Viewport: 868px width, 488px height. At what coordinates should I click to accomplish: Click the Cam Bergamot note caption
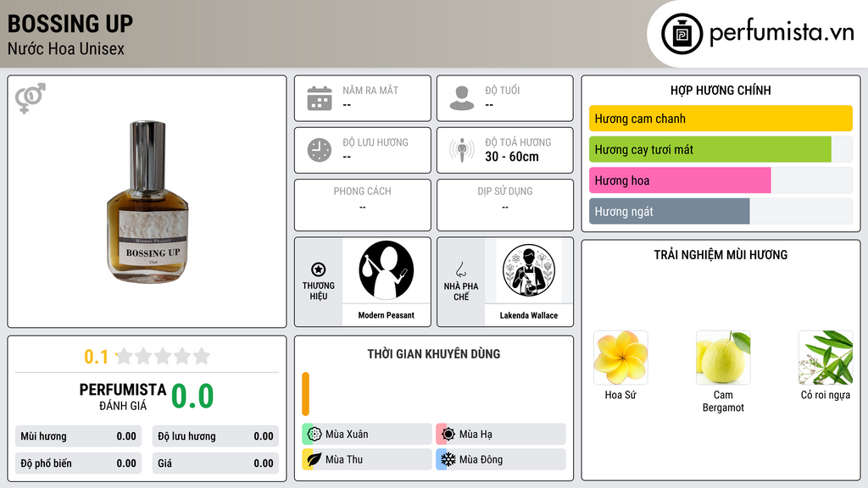point(723,401)
